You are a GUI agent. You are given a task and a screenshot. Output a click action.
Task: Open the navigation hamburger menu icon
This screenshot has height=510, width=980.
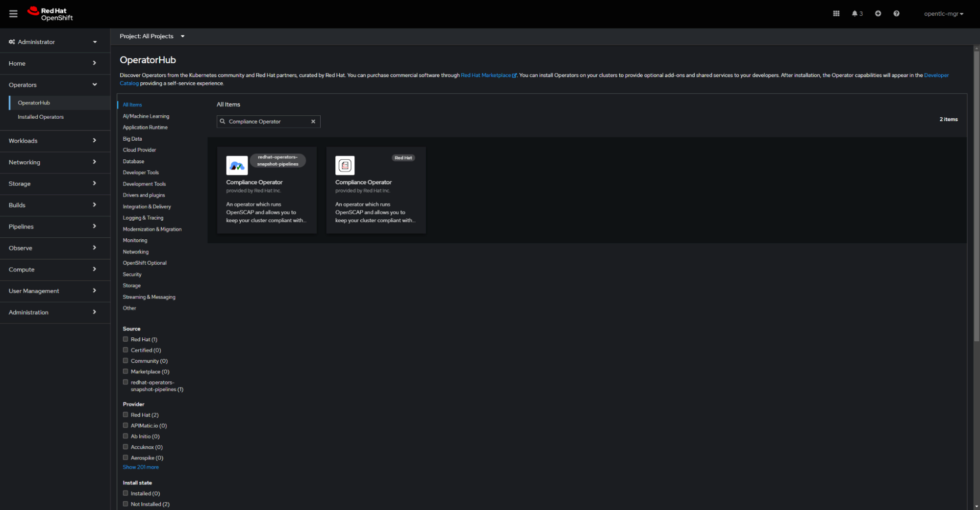[13, 13]
